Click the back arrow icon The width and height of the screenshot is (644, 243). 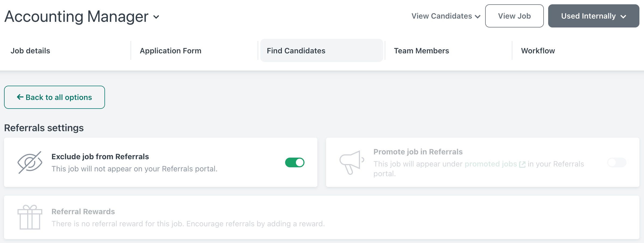pos(20,97)
